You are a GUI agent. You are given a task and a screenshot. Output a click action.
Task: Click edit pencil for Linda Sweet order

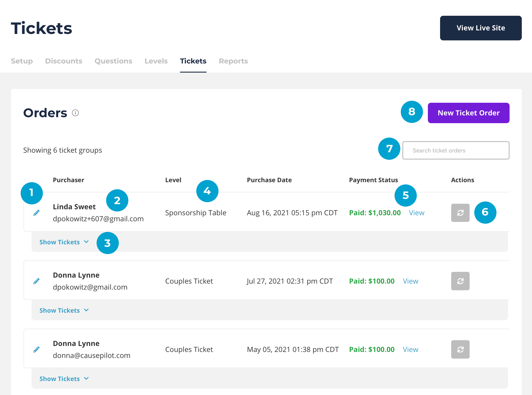pyautogui.click(x=36, y=213)
